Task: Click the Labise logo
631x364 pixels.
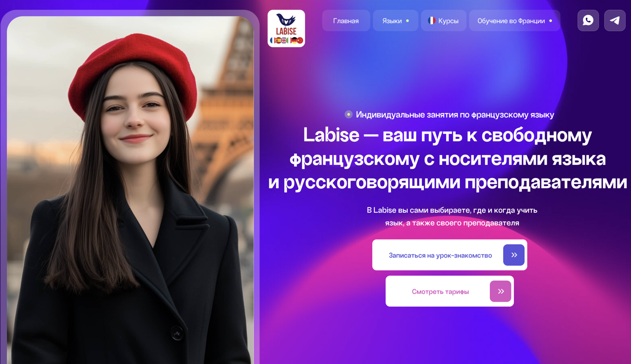Action: tap(286, 29)
